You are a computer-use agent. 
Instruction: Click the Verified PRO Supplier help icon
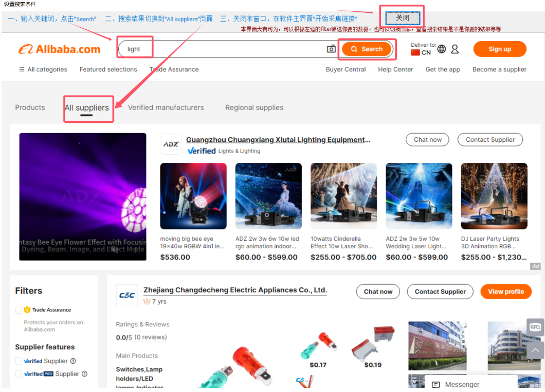click(x=84, y=374)
